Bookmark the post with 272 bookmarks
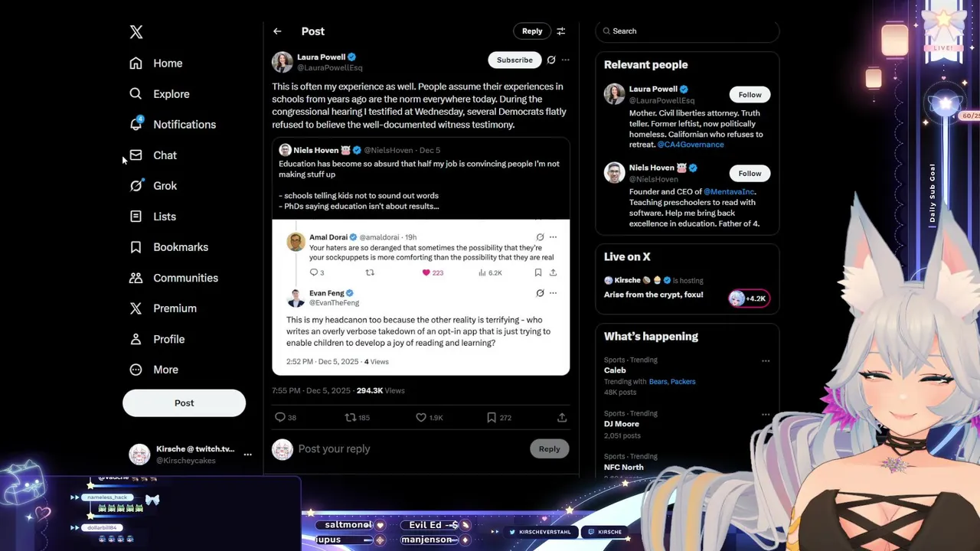The image size is (980, 551). coord(492,417)
